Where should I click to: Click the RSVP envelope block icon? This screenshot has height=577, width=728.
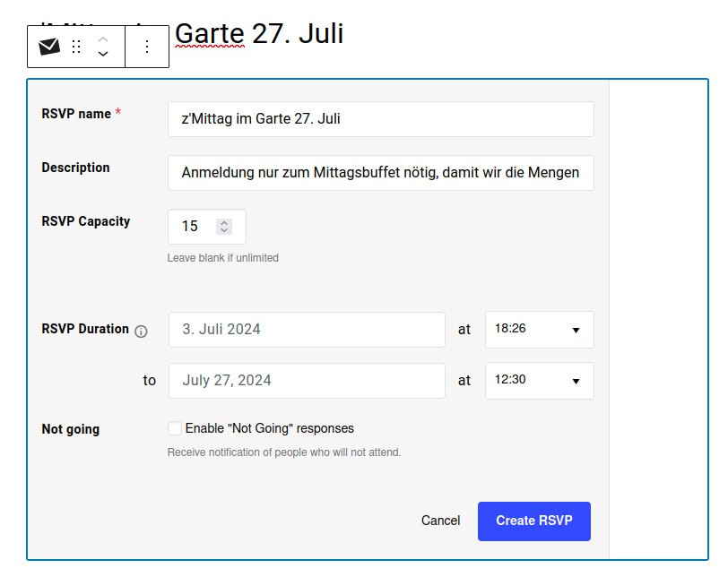(49, 47)
